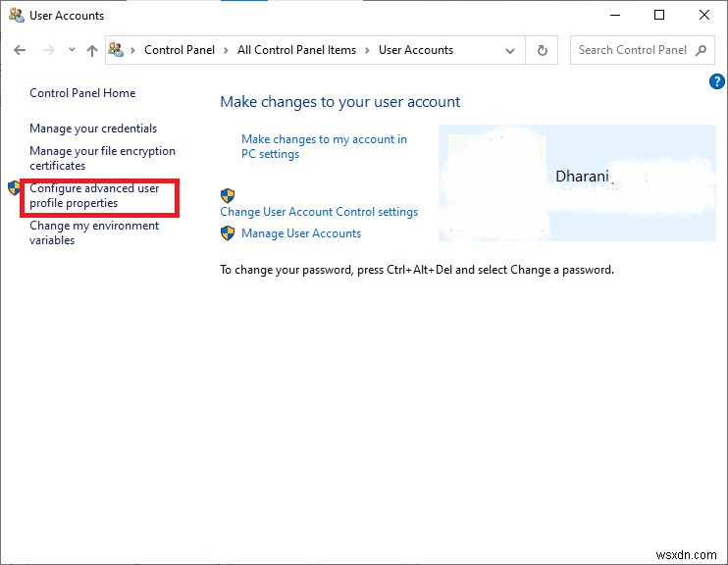Open Manage User Accounts

pos(301,233)
